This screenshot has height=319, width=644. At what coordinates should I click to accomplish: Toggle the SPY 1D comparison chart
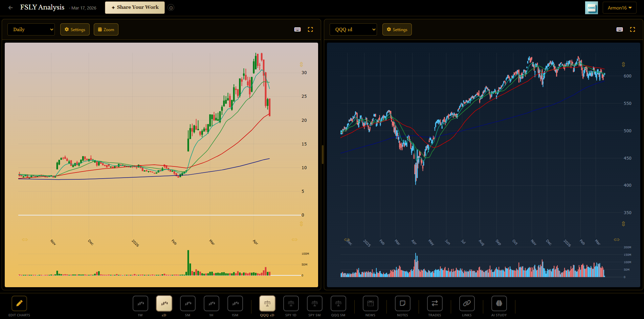click(291, 303)
